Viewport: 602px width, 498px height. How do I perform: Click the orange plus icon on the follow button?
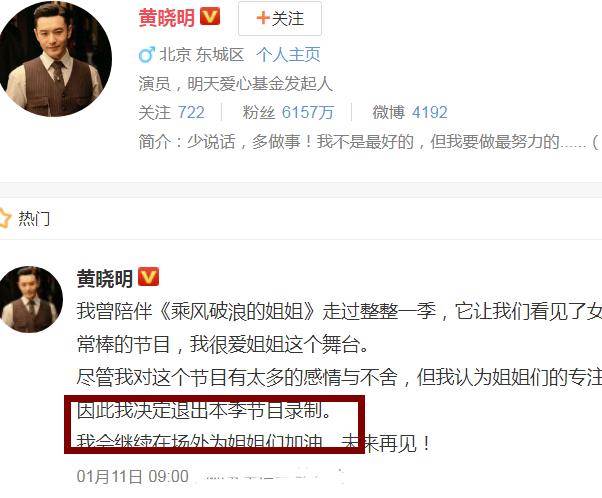click(263, 18)
